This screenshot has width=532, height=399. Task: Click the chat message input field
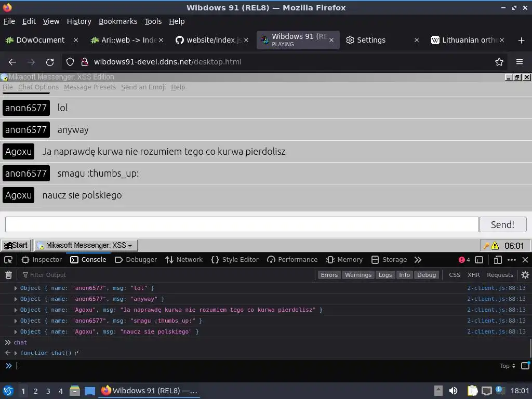242,224
